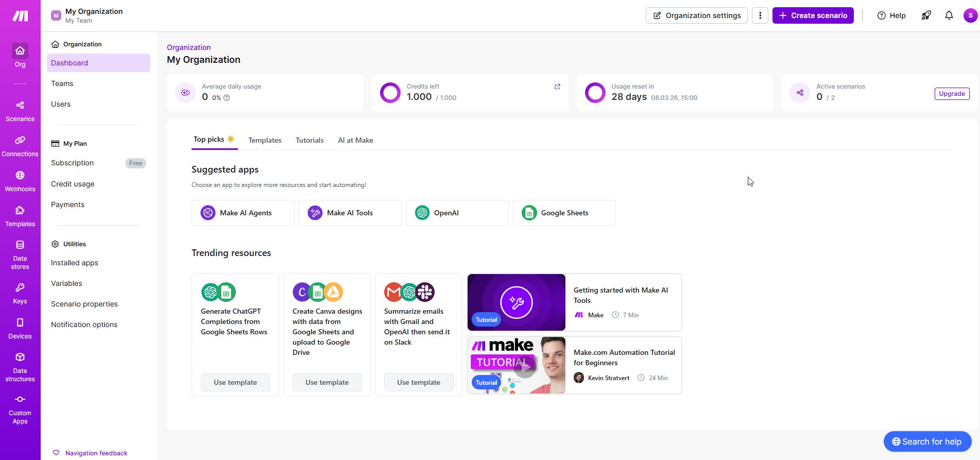980x460 pixels.
Task: Click Navigation feedback link
Action: click(96, 453)
